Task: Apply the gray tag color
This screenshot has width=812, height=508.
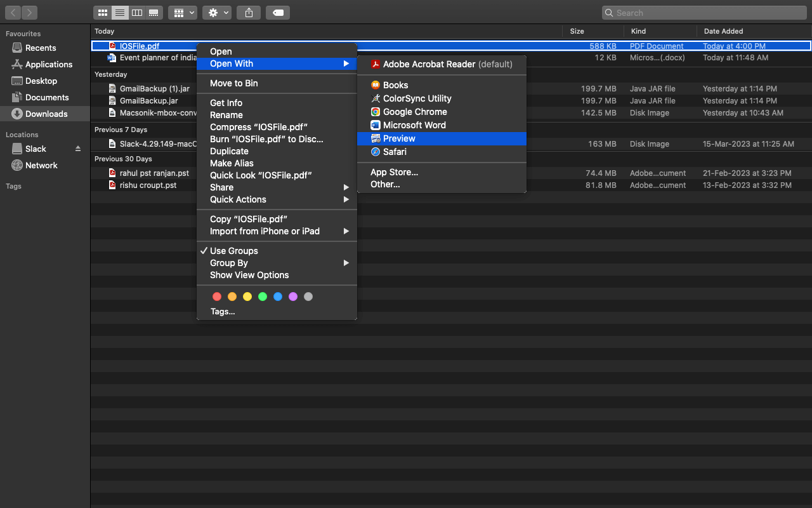Action: 308,297
